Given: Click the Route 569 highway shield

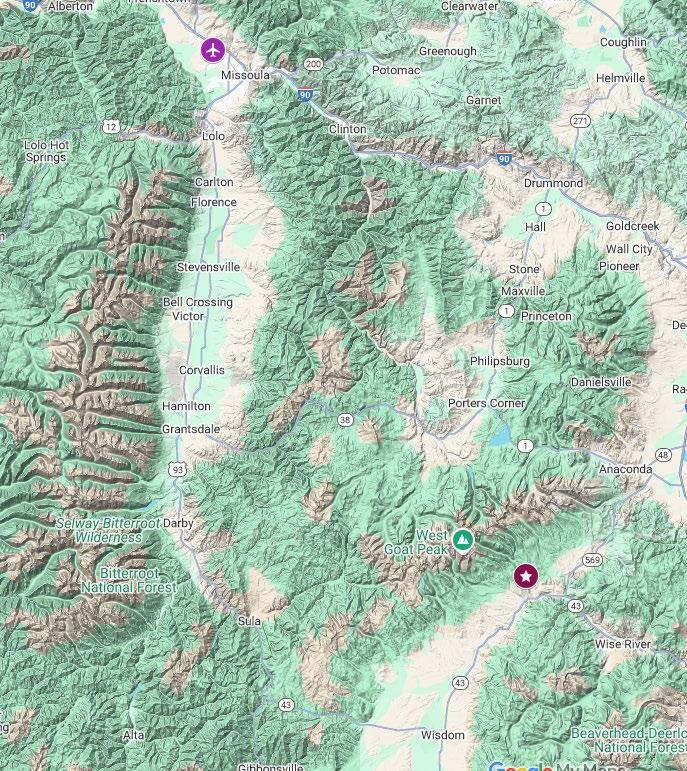Looking at the screenshot, I should (592, 560).
